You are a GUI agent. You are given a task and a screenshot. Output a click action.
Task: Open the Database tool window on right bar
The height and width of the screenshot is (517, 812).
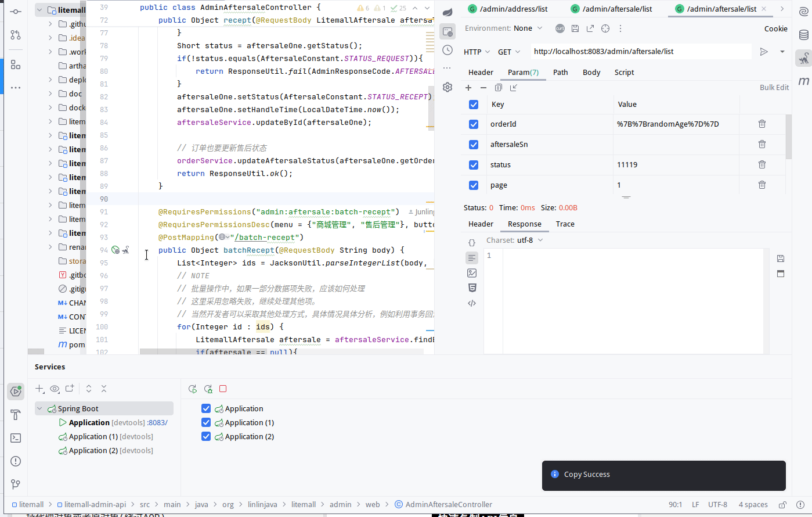coord(803,35)
